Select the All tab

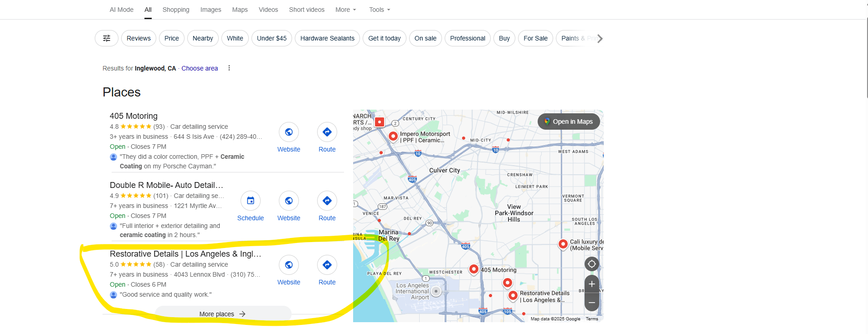(148, 10)
